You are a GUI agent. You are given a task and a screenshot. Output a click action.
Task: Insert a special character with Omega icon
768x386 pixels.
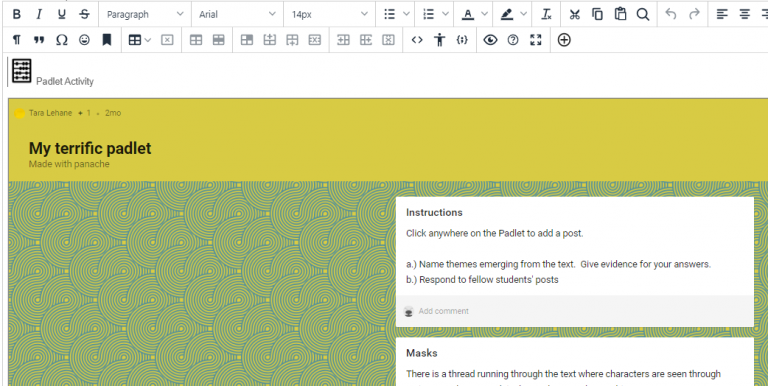pos(62,40)
